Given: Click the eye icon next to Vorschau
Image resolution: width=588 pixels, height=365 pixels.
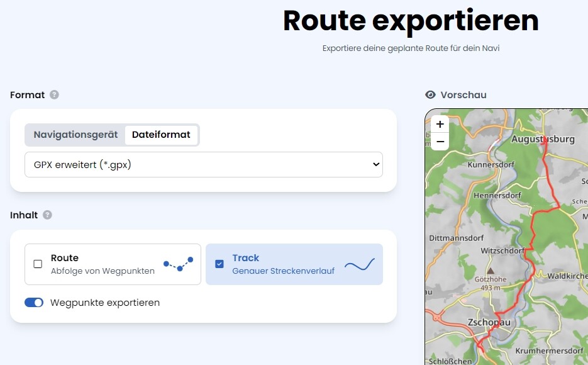Looking at the screenshot, I should [430, 95].
